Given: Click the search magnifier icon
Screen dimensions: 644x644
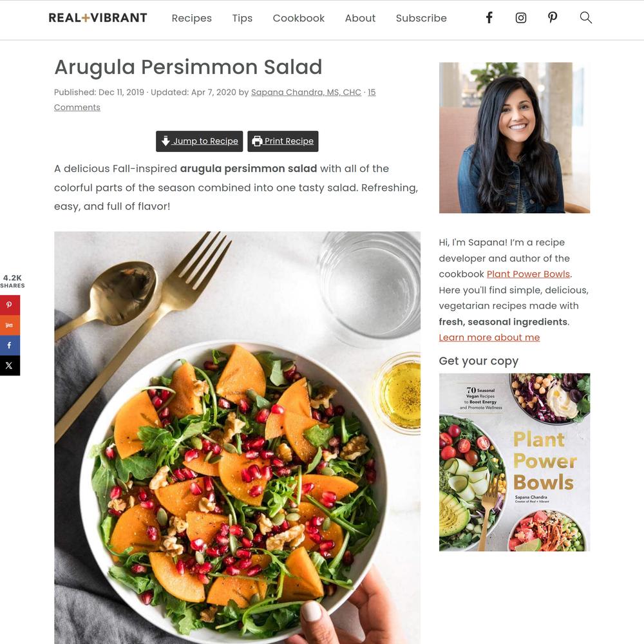Looking at the screenshot, I should tap(585, 17).
